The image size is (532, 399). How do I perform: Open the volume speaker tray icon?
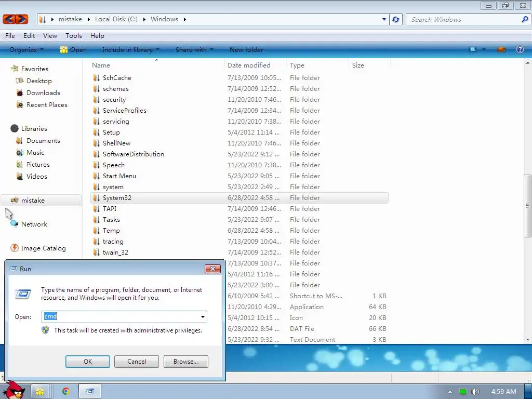click(475, 392)
